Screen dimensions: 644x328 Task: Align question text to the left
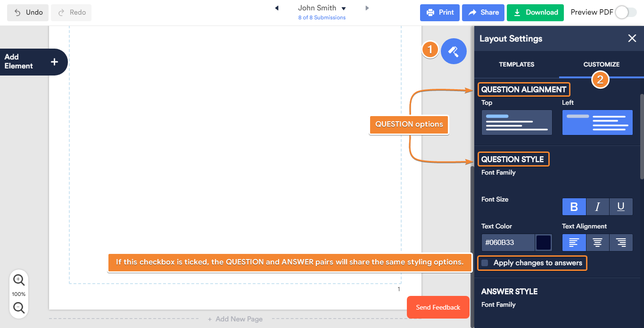tap(574, 243)
